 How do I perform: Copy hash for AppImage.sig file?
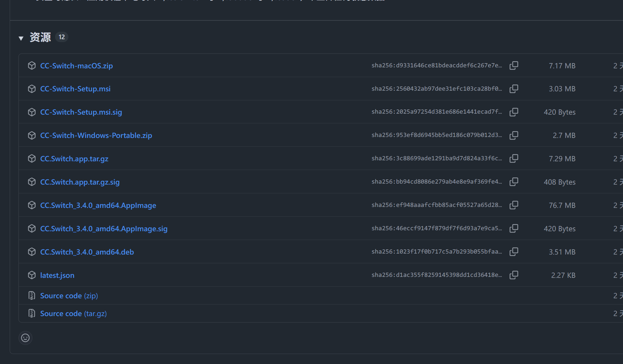click(x=514, y=229)
